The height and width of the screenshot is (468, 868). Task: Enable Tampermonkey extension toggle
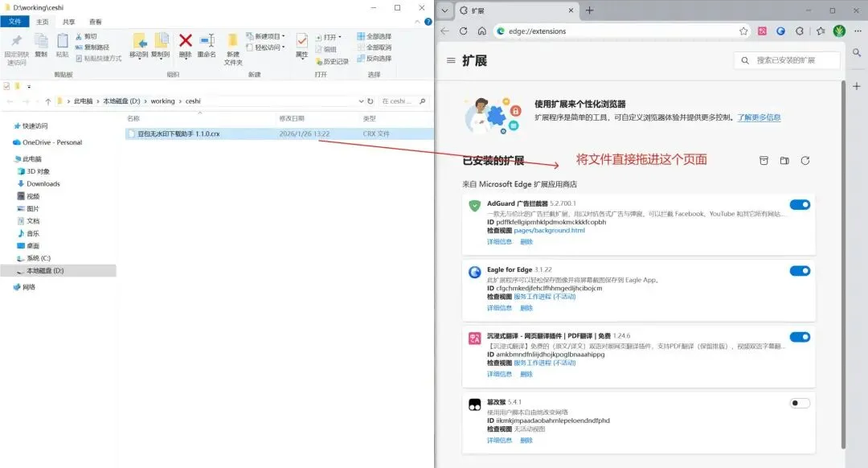click(800, 403)
